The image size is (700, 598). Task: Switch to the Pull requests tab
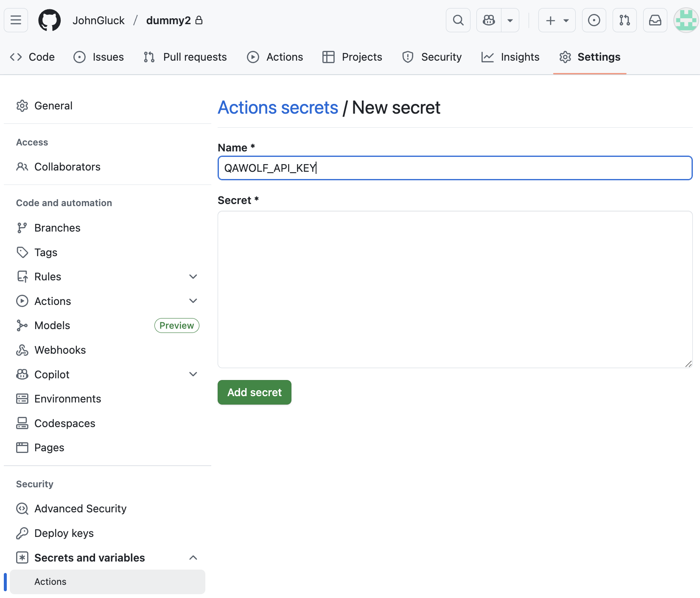185,57
